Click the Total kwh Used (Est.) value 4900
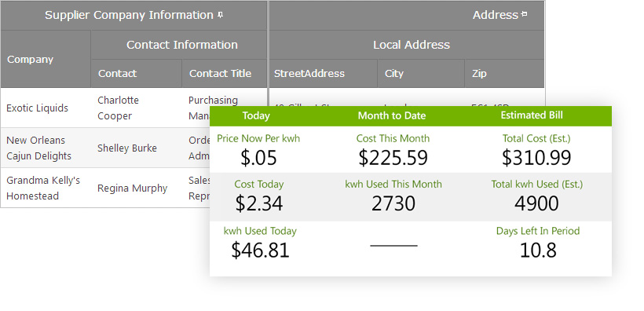644x311 pixels. [x=536, y=203]
